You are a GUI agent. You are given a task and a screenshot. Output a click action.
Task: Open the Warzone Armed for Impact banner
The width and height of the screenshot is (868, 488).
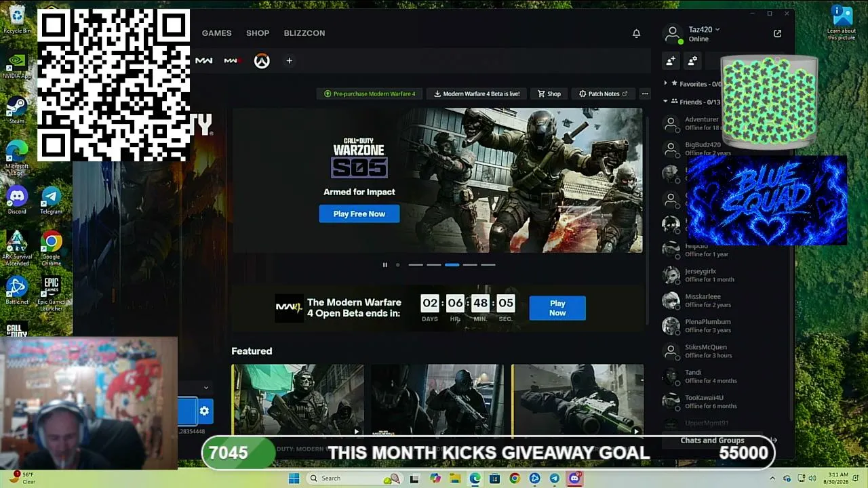tap(437, 180)
